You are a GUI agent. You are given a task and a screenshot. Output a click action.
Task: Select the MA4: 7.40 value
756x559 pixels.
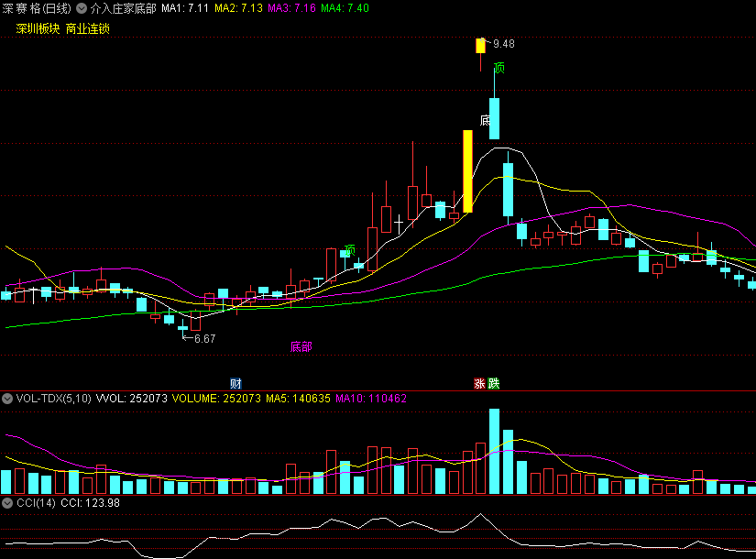345,8
